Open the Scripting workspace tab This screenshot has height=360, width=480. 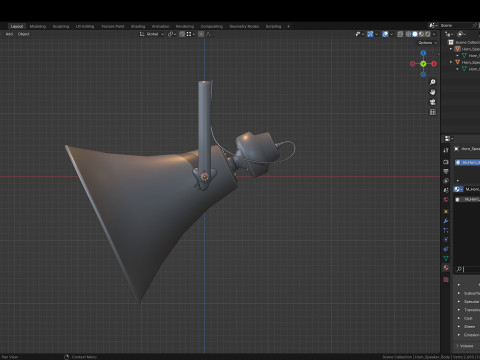pos(273,26)
